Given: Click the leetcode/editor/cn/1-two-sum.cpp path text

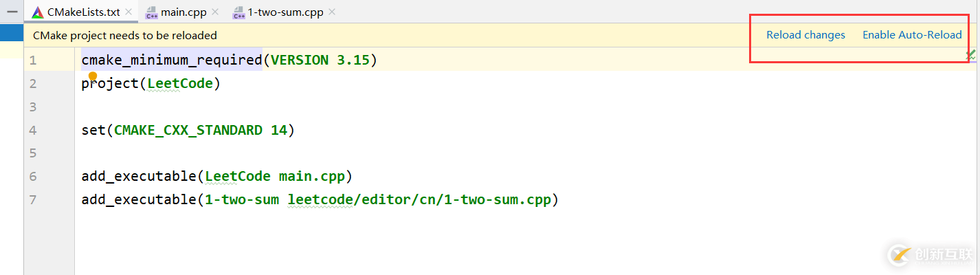Looking at the screenshot, I should [x=419, y=200].
